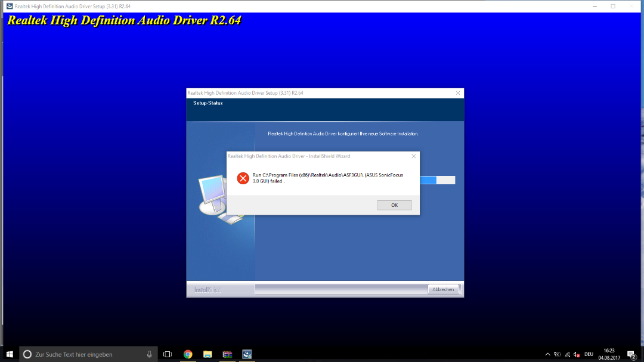Show hidden system tray icons
Image resolution: width=644 pixels, height=362 pixels.
pos(547,354)
